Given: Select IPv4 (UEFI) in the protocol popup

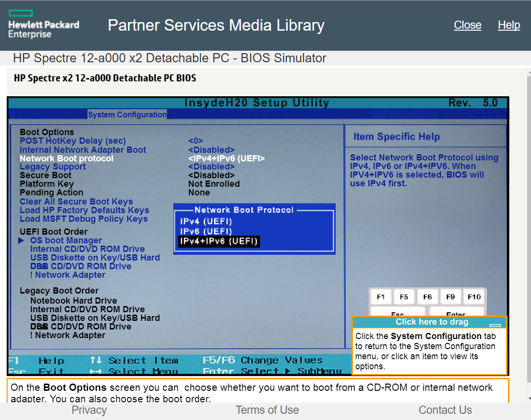Looking at the screenshot, I should click(x=206, y=222).
